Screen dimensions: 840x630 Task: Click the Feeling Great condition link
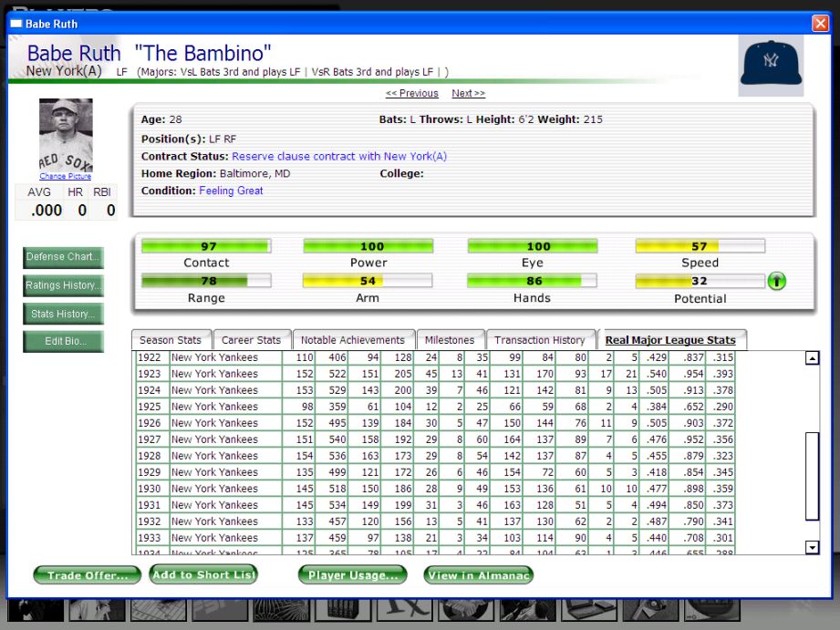click(231, 191)
